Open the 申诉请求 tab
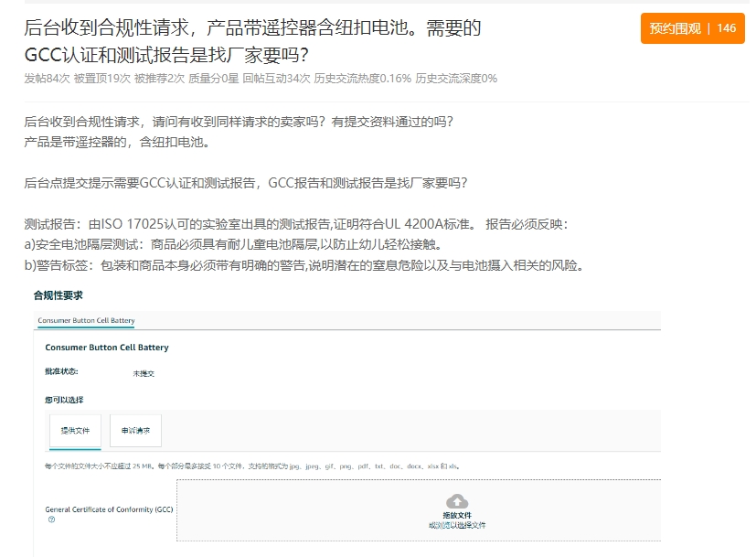Screen dimensions: 756x557 pyautogui.click(x=135, y=430)
